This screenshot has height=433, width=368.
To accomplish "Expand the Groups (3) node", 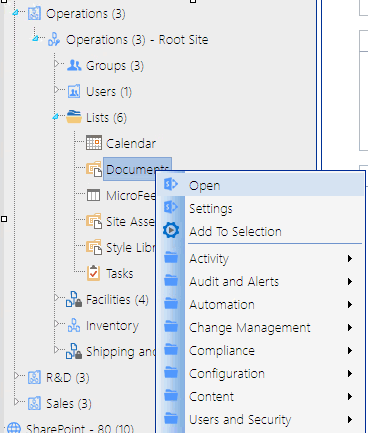I will (56, 63).
